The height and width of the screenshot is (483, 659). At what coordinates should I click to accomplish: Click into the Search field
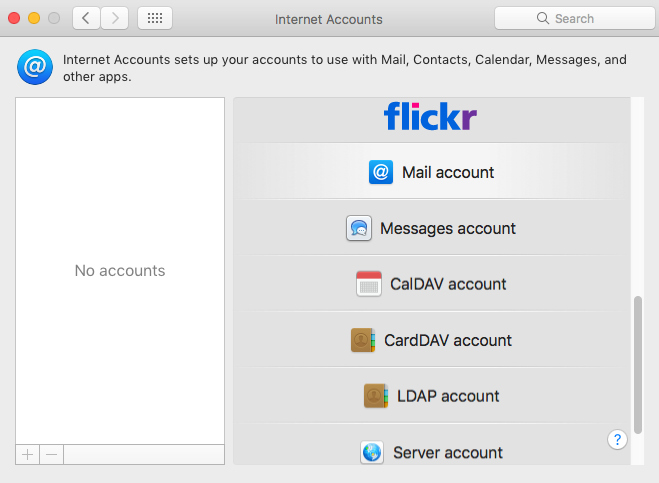(x=575, y=18)
